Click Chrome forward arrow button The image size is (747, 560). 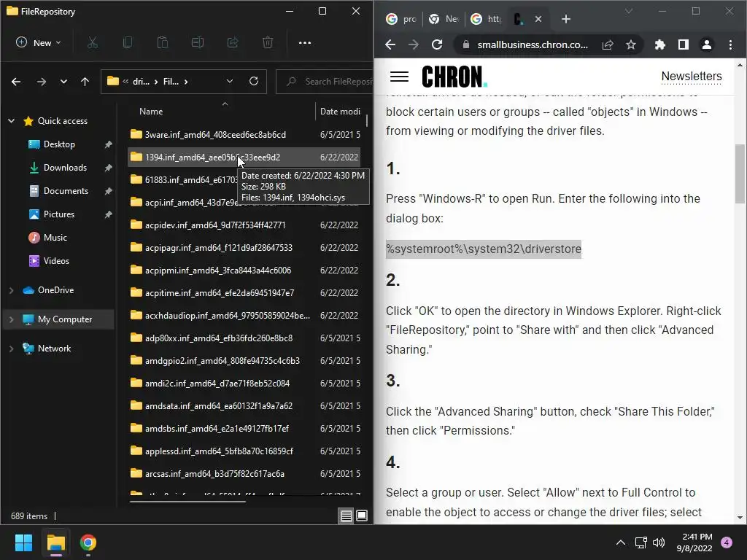[x=414, y=44]
